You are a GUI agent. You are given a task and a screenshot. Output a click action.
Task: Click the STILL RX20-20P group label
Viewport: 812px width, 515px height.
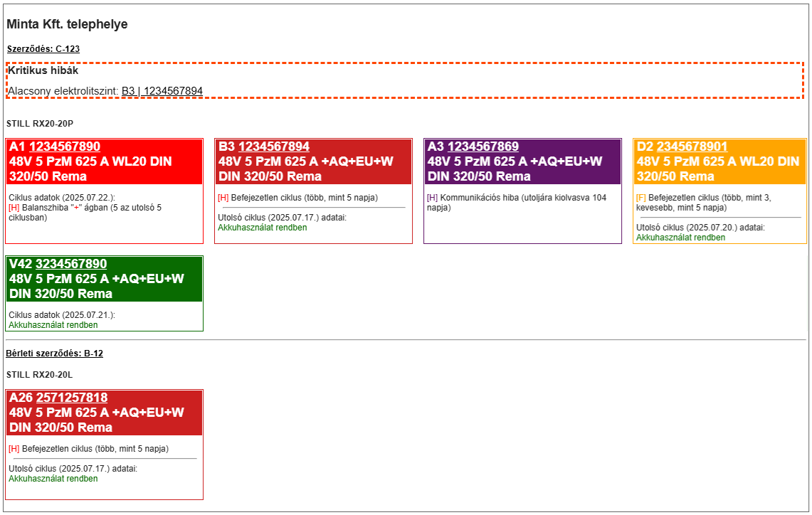coord(40,124)
